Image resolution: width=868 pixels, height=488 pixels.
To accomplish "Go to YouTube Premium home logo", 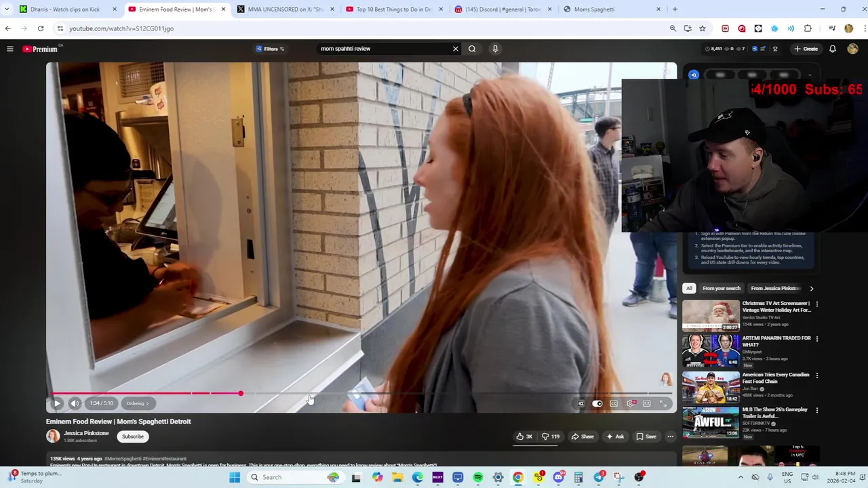I will 41,49.
